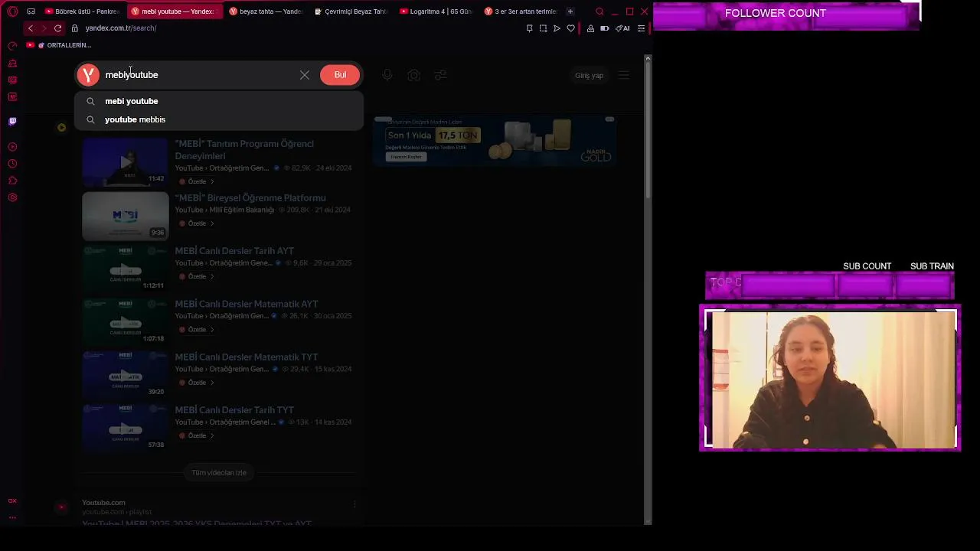Open the 'MEBİ Canlı Dersler Matematik AYT' title
Viewport: 980px width, 551px height.
click(x=247, y=304)
